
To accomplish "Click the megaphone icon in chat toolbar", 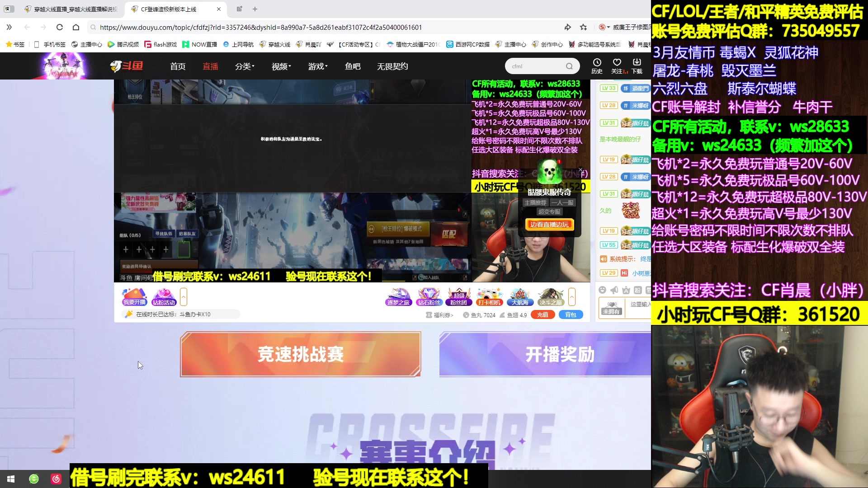I will (x=614, y=290).
